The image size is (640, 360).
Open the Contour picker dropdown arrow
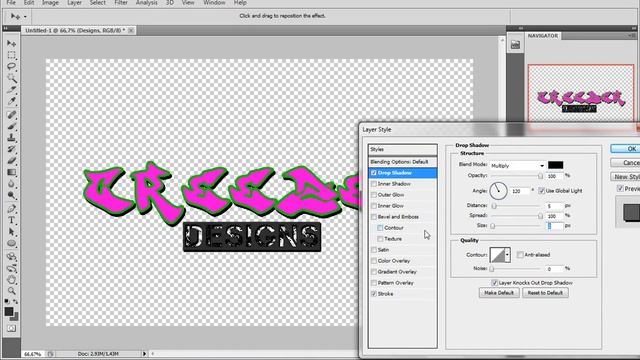point(507,255)
